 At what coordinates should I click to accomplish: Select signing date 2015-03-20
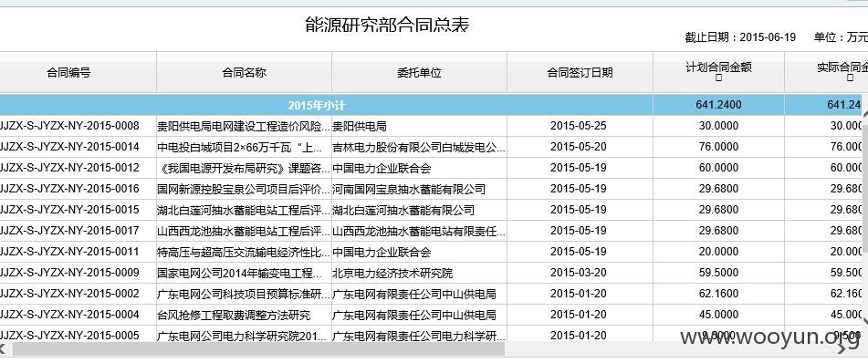point(579,274)
